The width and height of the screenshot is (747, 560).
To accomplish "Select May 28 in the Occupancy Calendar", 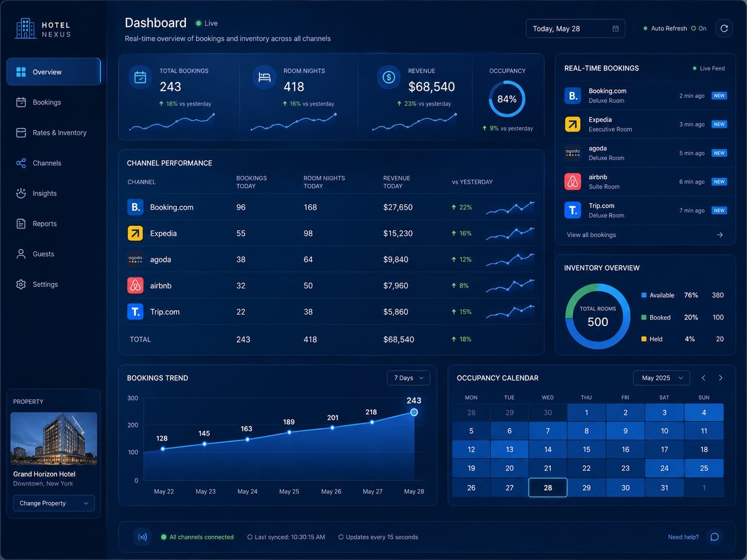I will tap(548, 487).
